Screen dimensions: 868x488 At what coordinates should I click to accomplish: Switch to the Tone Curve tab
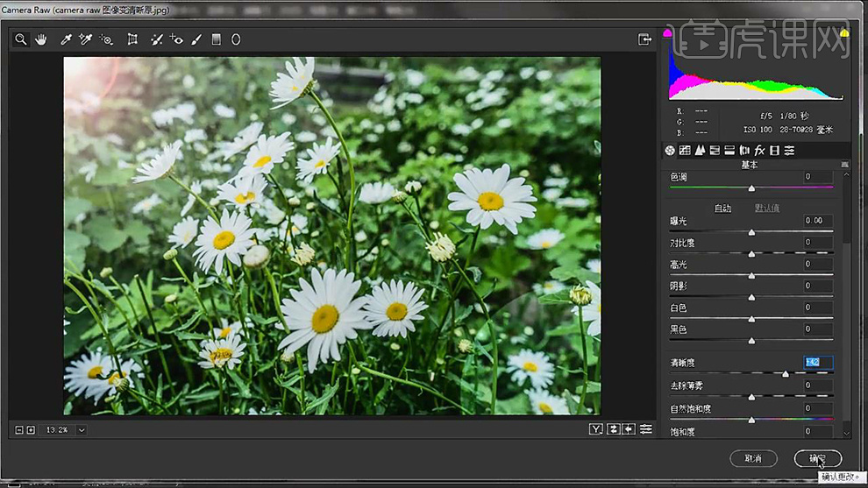click(x=685, y=151)
